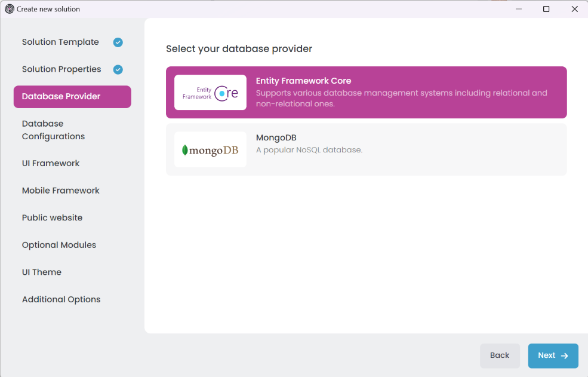Choose Entity Framework Core as database provider
This screenshot has height=377, width=588.
click(367, 93)
